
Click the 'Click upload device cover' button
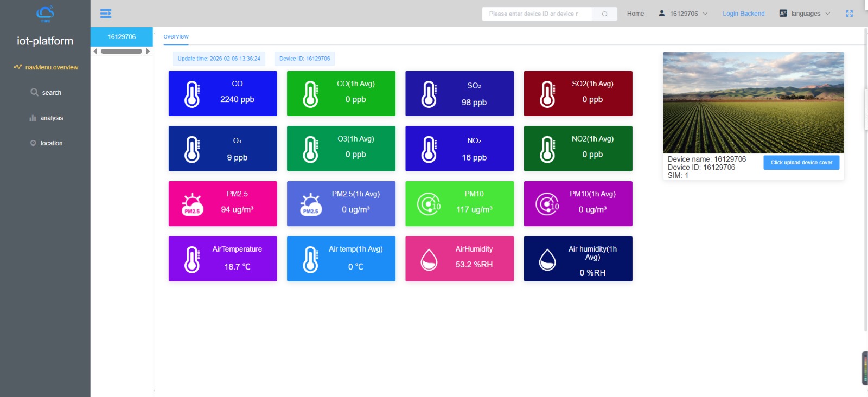click(801, 163)
